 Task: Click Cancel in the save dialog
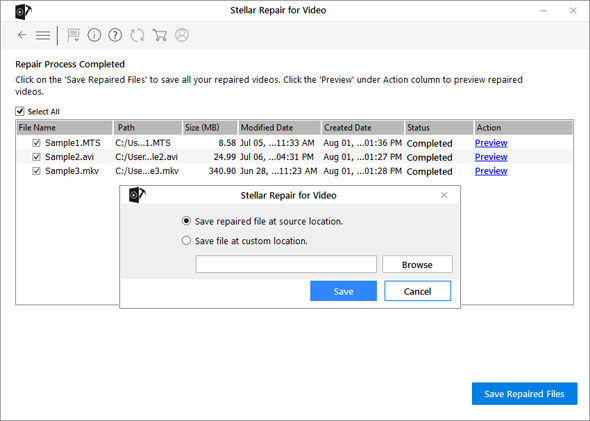pyautogui.click(x=417, y=291)
